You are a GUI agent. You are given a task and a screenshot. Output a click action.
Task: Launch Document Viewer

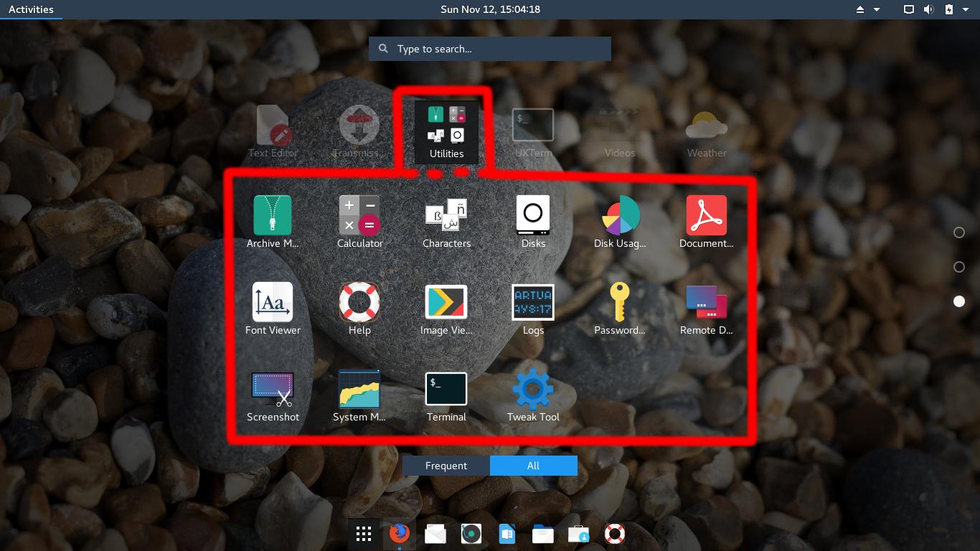(707, 215)
